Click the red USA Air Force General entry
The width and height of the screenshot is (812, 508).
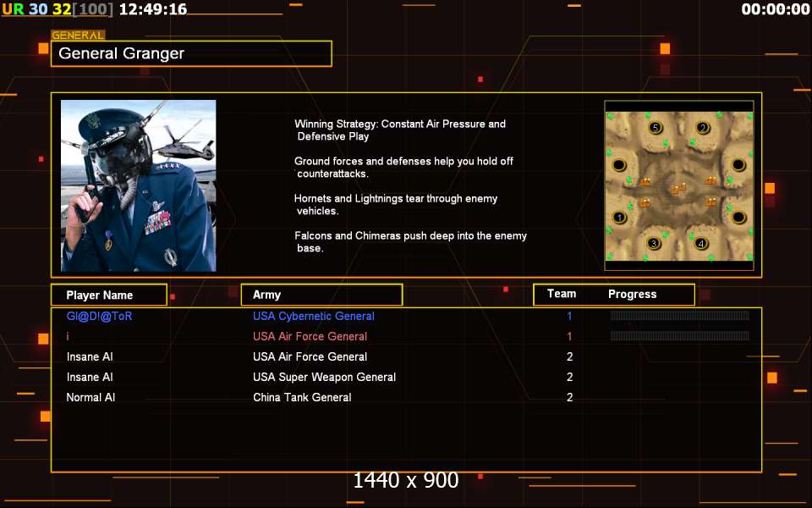[x=310, y=336]
